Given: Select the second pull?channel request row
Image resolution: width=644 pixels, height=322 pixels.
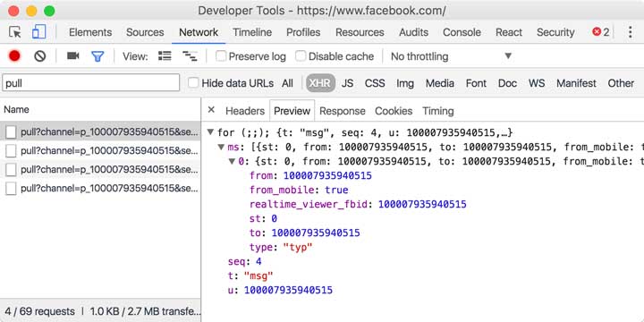Looking at the screenshot, I should (x=100, y=151).
